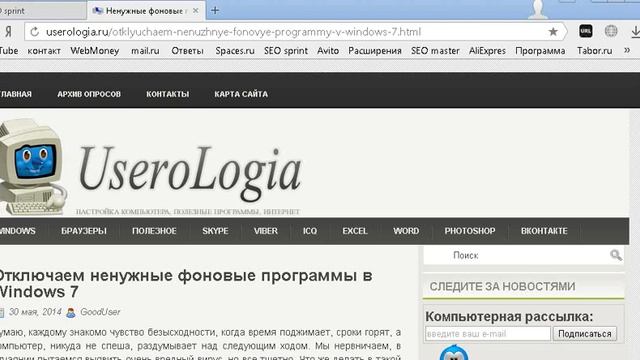Open the 'Программа' bookmark
640x360 pixels.
540,51
